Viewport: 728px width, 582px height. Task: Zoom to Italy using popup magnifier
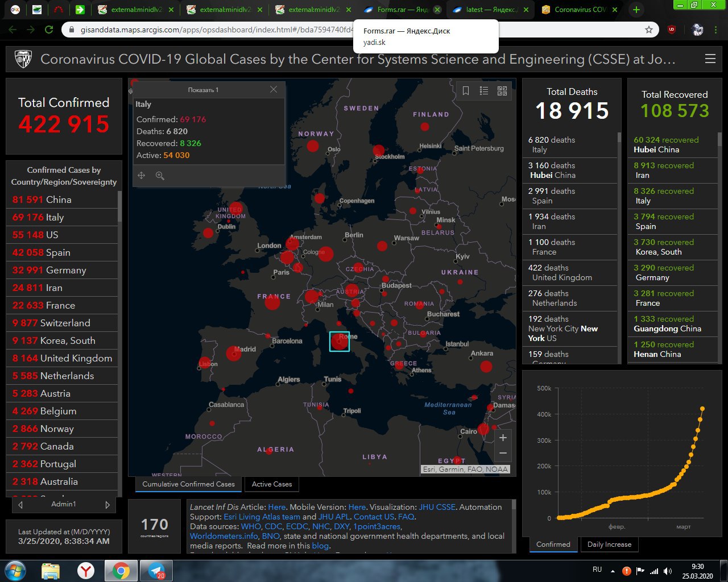[160, 176]
